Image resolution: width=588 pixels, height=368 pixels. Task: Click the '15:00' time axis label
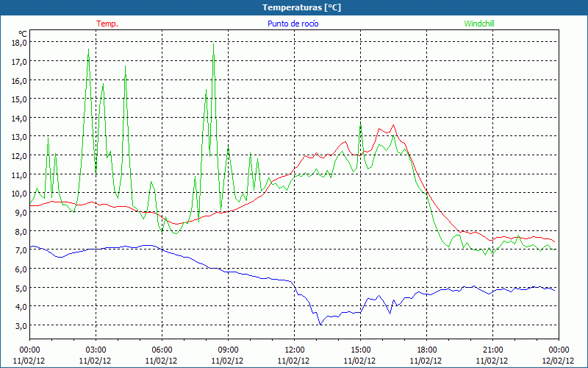click(360, 350)
